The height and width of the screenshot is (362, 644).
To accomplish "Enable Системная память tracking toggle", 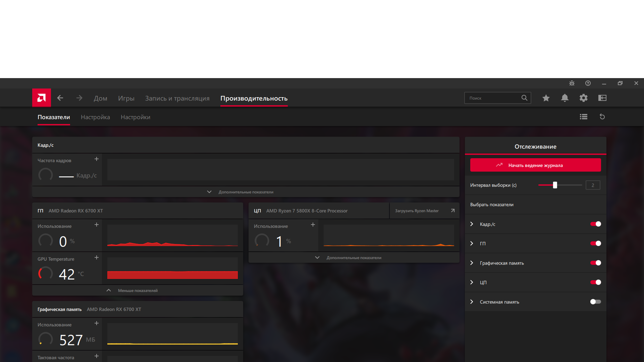I will tap(596, 302).
